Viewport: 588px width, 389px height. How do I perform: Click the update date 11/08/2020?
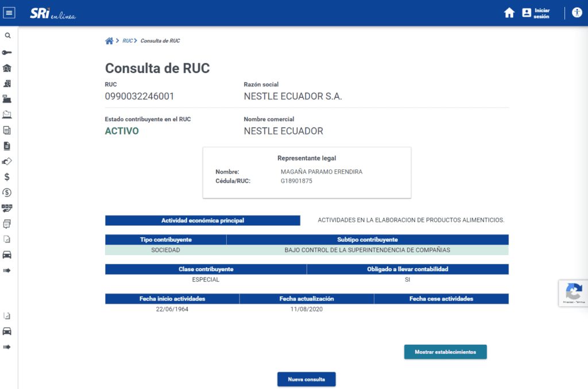(307, 310)
